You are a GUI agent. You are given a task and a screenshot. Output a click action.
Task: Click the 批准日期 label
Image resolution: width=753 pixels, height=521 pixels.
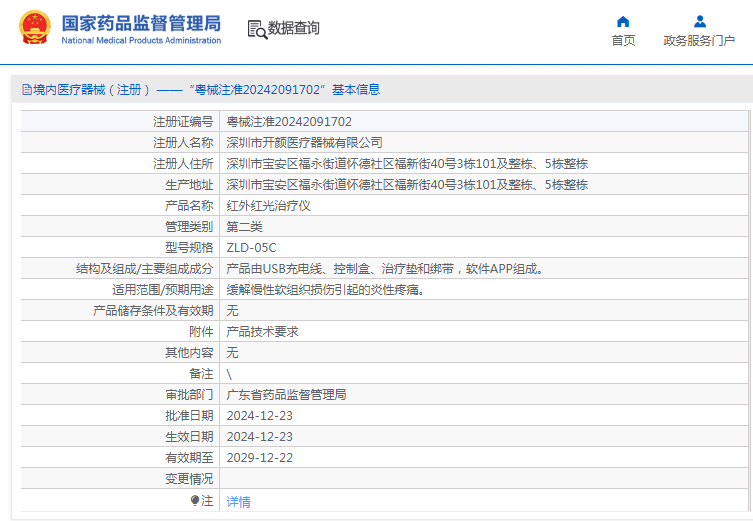[189, 416]
